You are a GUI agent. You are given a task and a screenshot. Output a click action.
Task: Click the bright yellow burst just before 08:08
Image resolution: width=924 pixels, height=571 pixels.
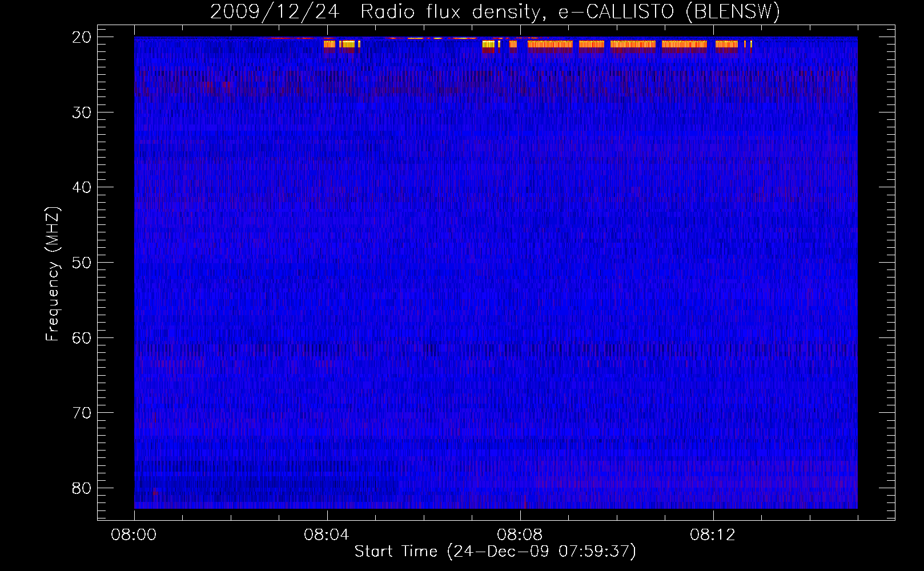pos(488,44)
